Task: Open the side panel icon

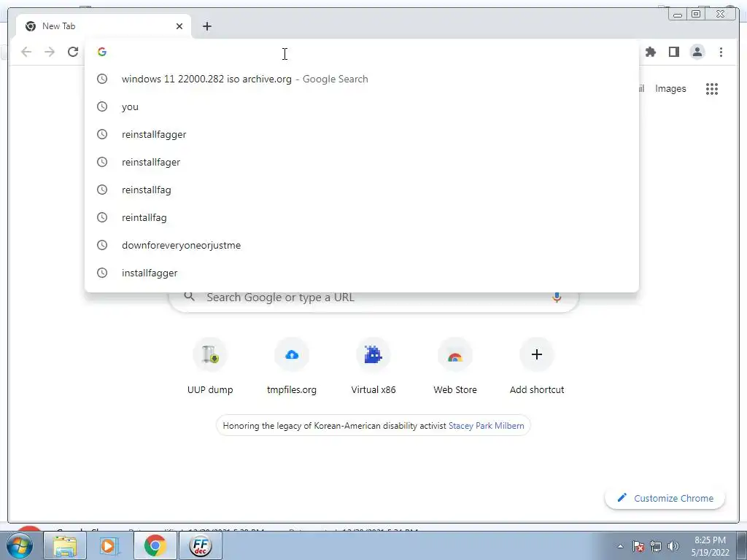Action: 673,52
